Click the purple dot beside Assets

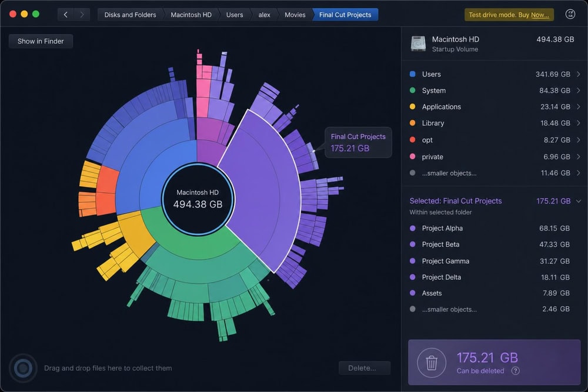413,293
